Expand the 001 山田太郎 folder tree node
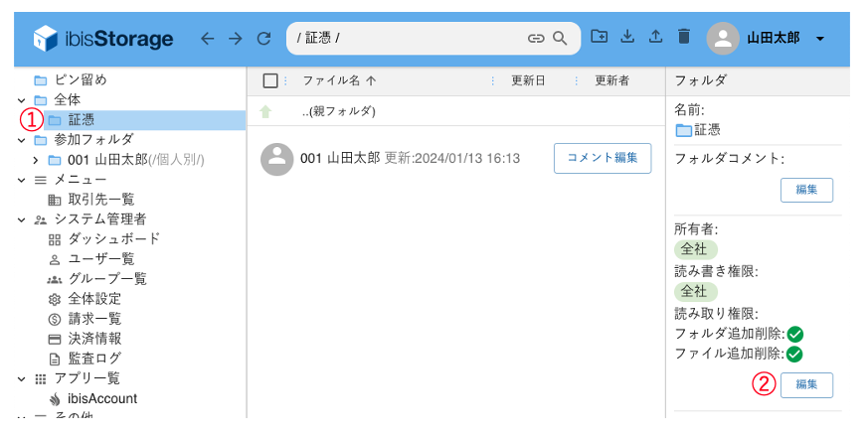Image resolution: width=868 pixels, height=435 pixels. 36,160
